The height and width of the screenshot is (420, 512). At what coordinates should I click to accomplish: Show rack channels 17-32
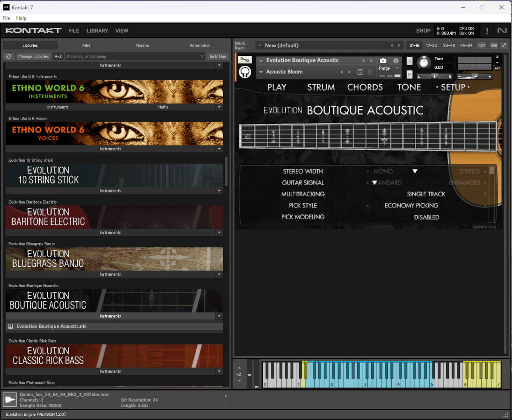click(431, 45)
